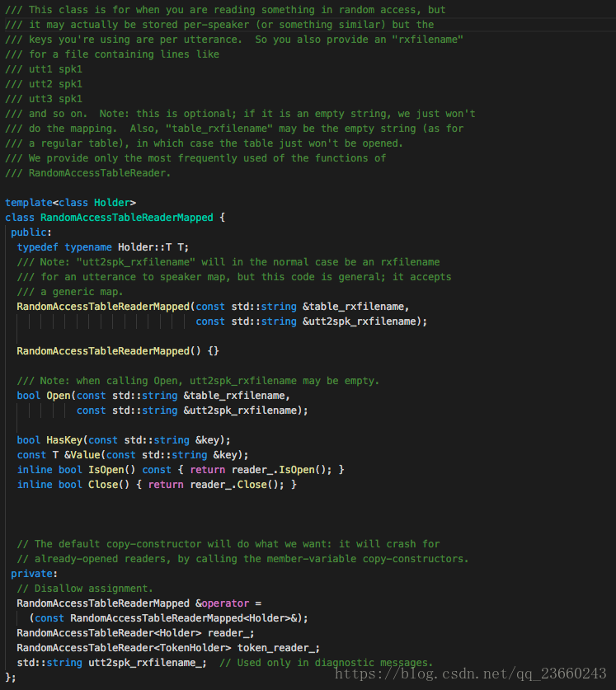Click comment '// Disallow assignment.'
The width and height of the screenshot is (616, 690).
coord(85,589)
